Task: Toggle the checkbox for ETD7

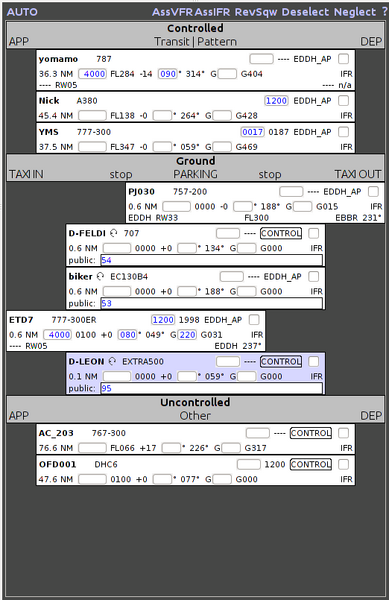Action: 254,320
